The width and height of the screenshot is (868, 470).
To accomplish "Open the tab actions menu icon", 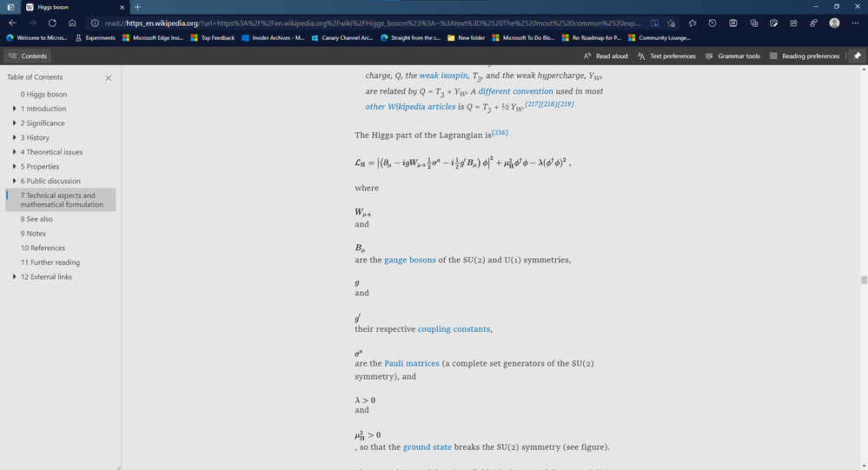I will coord(10,7).
